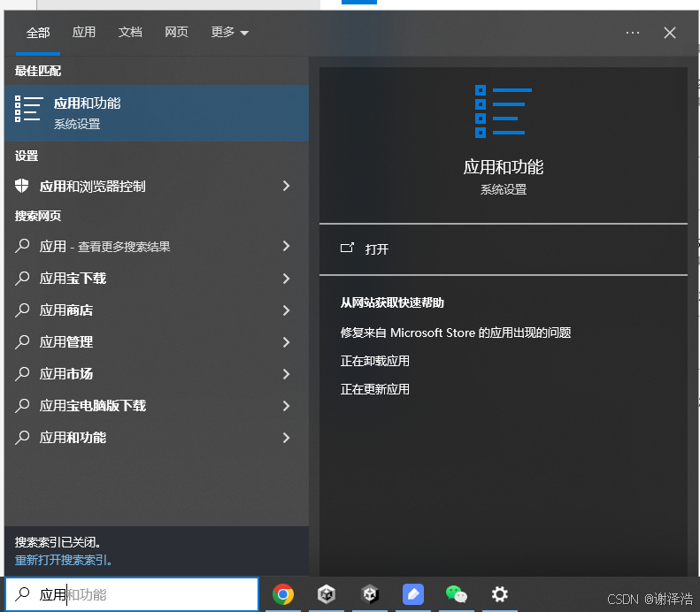Open the 更多 dropdown menu
This screenshot has width=700, height=612.
tap(229, 32)
